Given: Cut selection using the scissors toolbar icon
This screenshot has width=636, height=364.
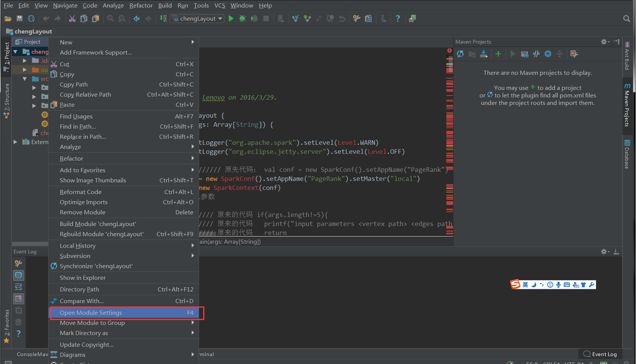Looking at the screenshot, I should (72, 18).
